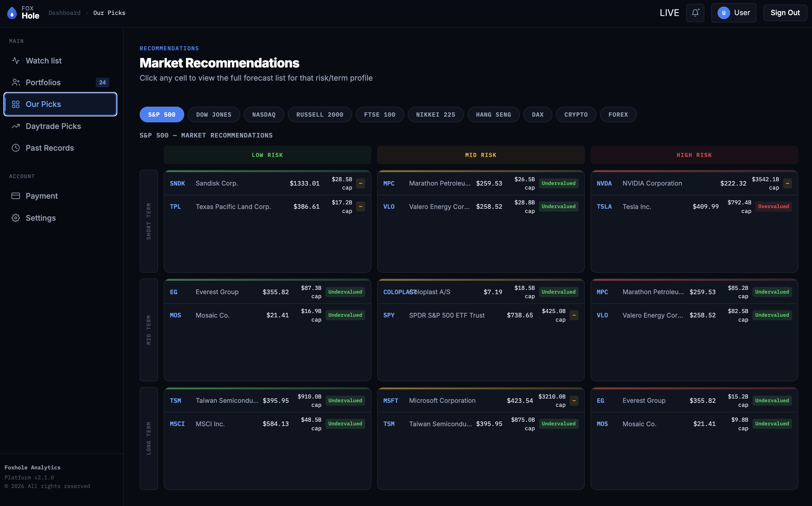Click the Past Records clock icon
Screen dimensions: 812x506
pos(16,148)
